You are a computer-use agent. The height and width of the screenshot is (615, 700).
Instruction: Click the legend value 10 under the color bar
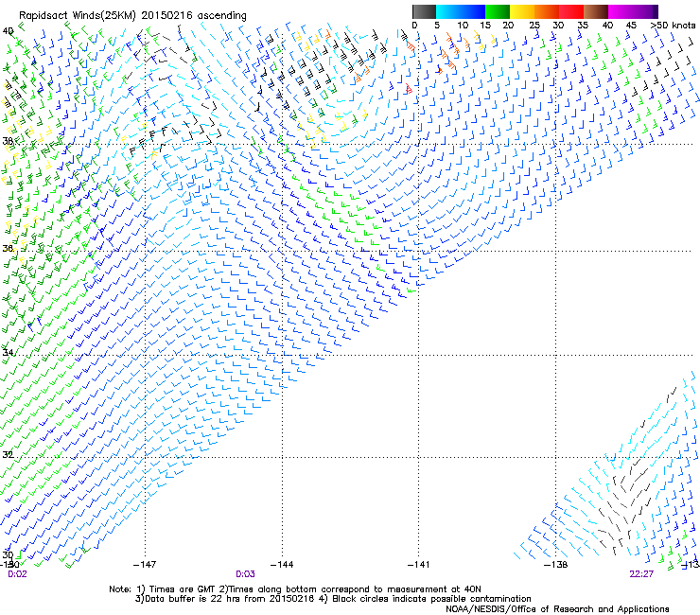click(463, 26)
